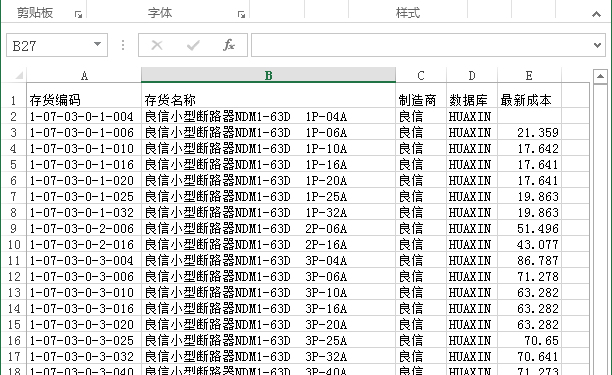
Task: Select row 5 header
Action: tap(14, 164)
